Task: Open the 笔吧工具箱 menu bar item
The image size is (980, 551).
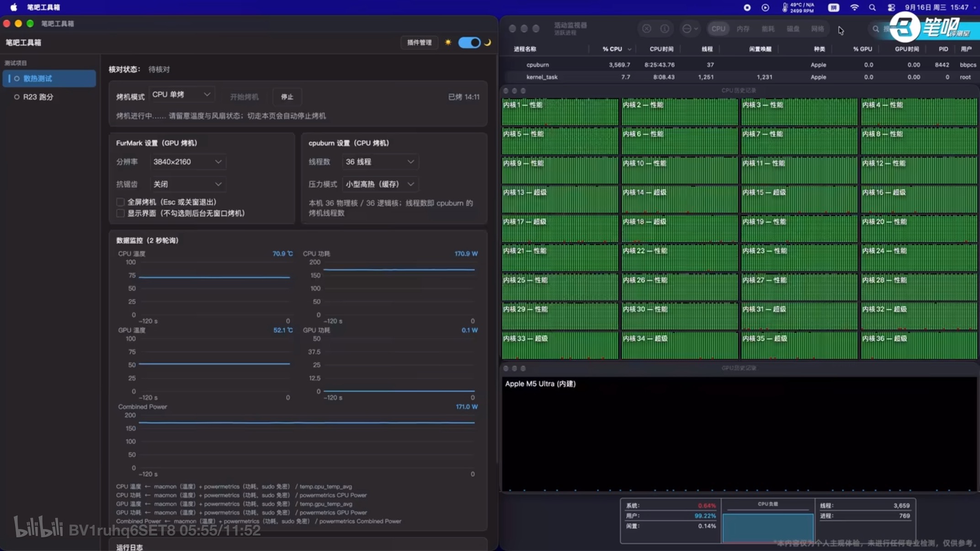Action: pyautogui.click(x=43, y=7)
